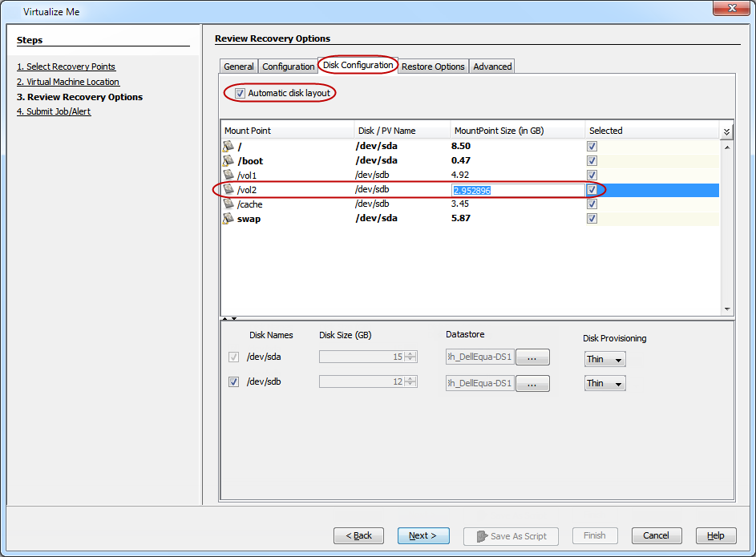756x557 pixels.
Task: Browse datastore for /dev/sda
Action: pos(532,358)
